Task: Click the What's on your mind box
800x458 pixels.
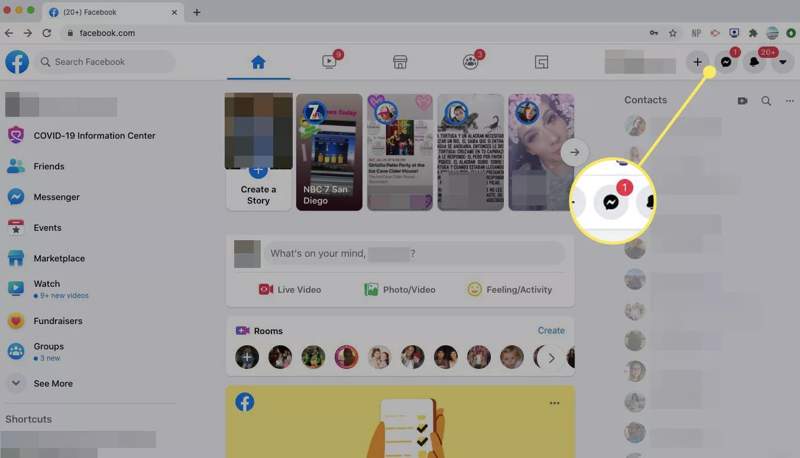Action: pos(415,253)
